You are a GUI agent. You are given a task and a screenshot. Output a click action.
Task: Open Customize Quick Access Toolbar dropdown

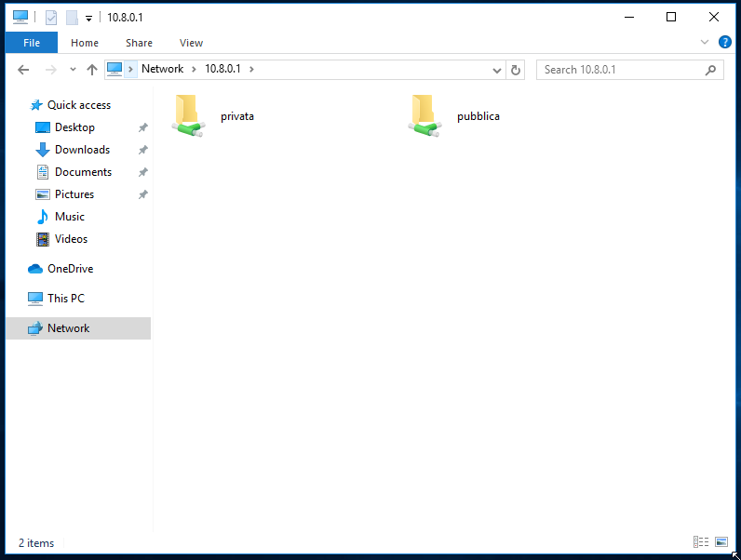click(x=88, y=19)
